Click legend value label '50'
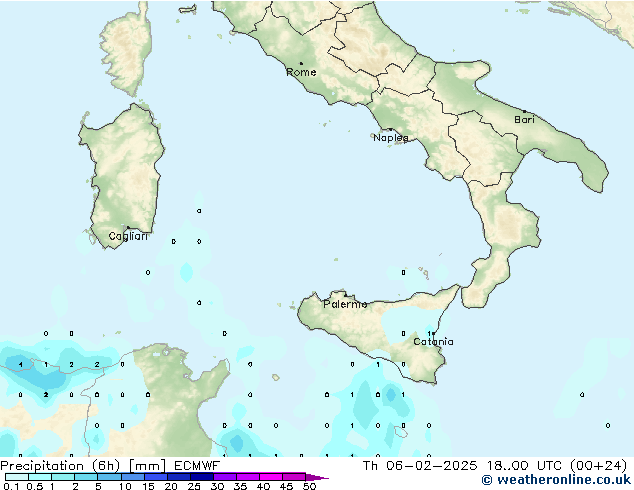The height and width of the screenshot is (490, 634). click(309, 486)
